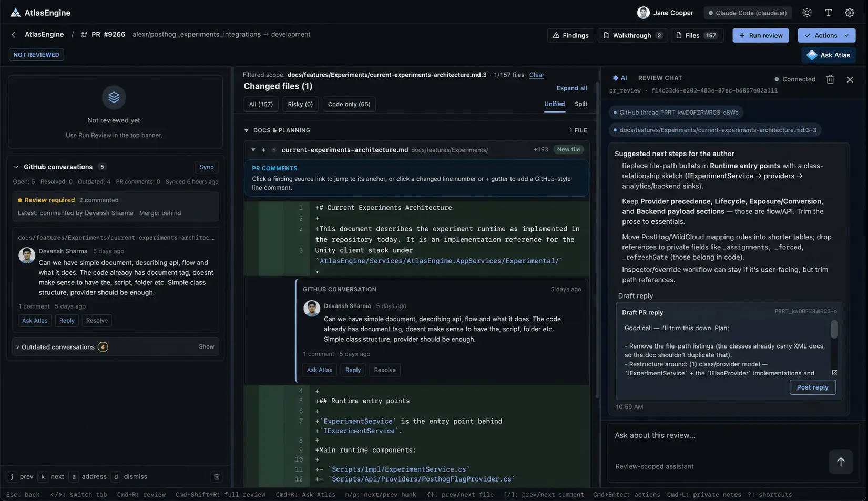Expand Outdated conversations section
868x501 pixels.
[17, 347]
